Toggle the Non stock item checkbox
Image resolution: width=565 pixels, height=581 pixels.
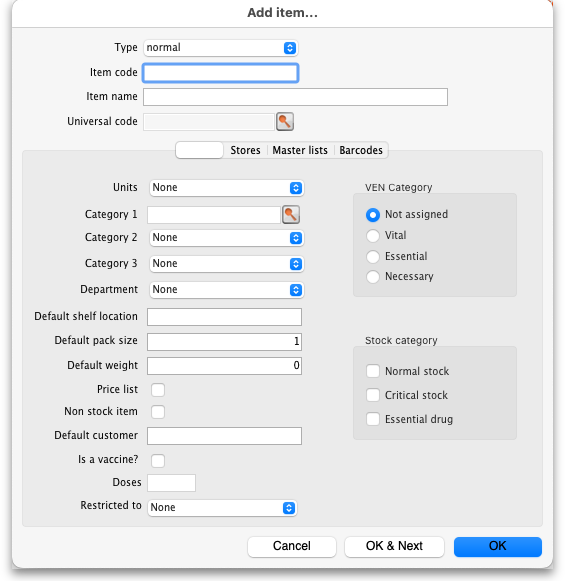[x=158, y=412]
